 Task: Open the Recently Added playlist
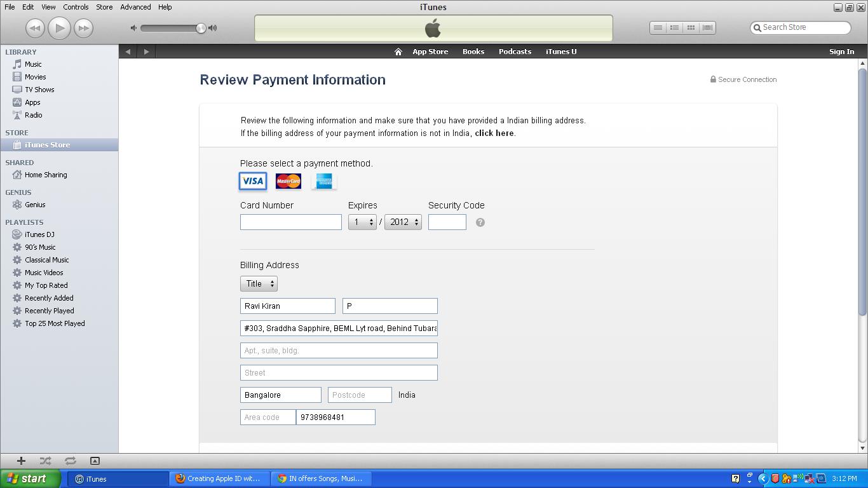(49, 298)
